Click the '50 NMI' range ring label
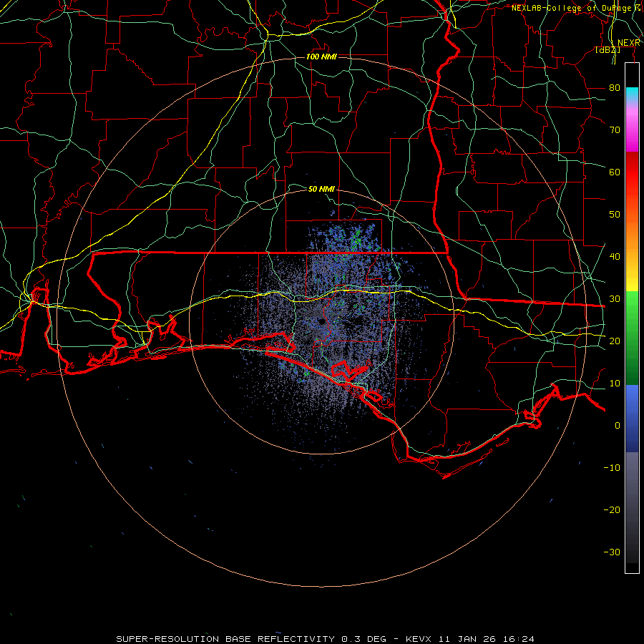 click(x=321, y=189)
